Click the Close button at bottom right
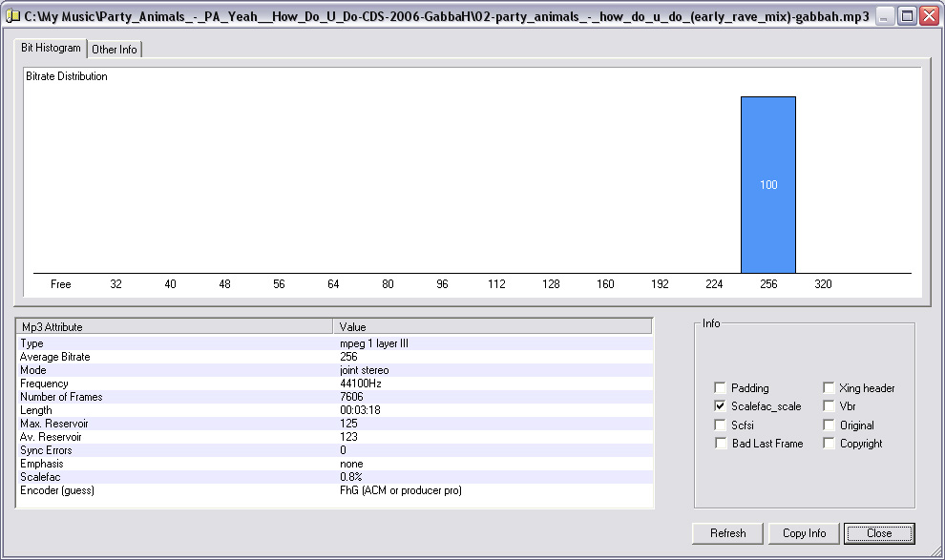Viewport: 945px width, 560px height. [879, 533]
